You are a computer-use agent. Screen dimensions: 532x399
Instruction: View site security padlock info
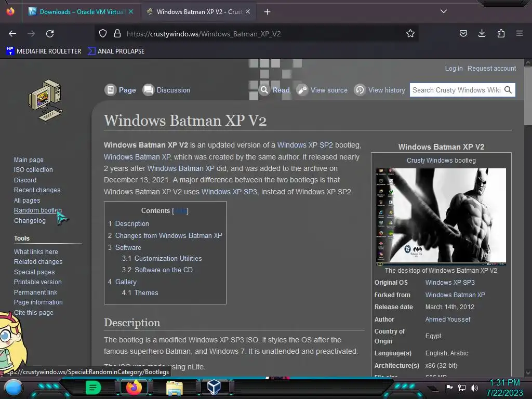(117, 34)
